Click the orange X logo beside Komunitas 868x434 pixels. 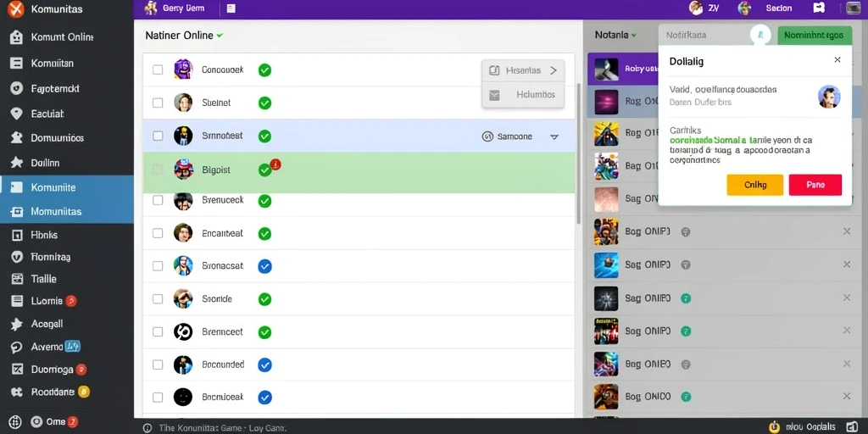(x=15, y=8)
